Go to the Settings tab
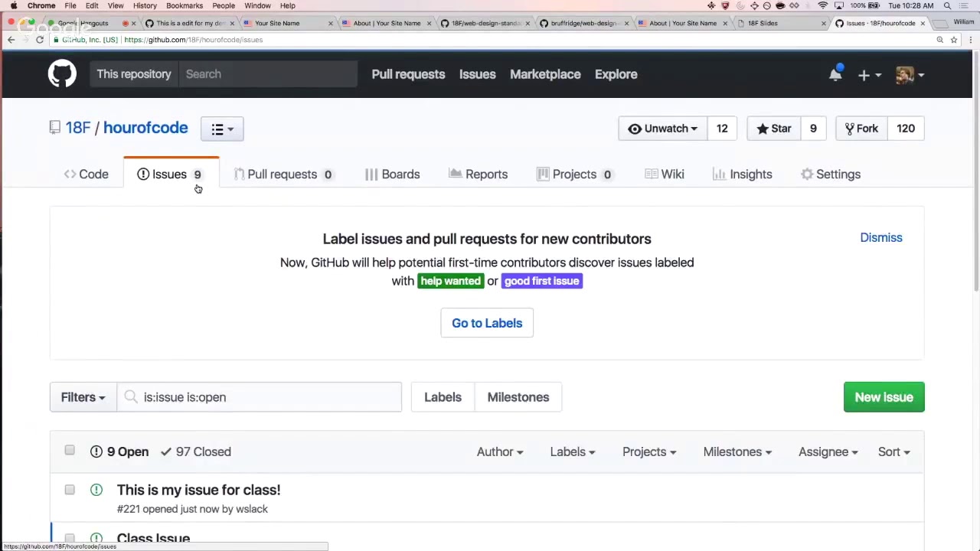The height and width of the screenshot is (551, 980). (x=831, y=174)
